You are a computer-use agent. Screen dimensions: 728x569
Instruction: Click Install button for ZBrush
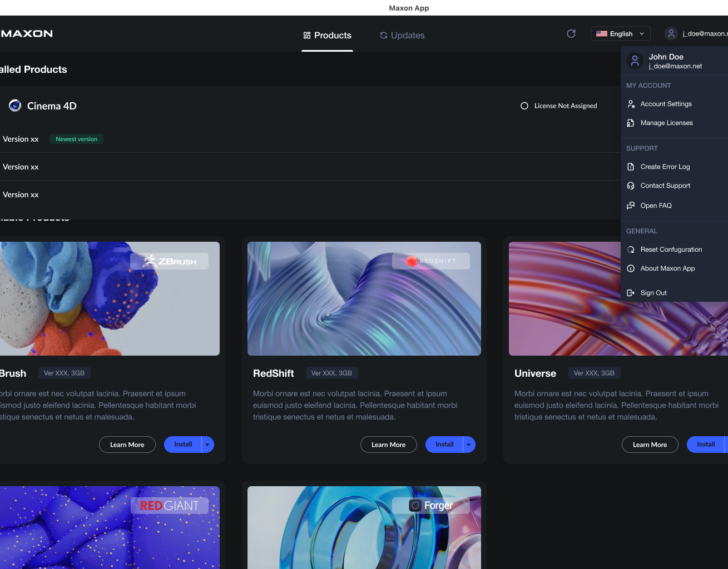click(183, 445)
